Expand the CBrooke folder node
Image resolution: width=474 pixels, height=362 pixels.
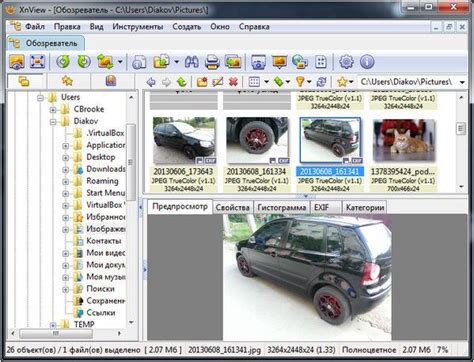pos(53,110)
